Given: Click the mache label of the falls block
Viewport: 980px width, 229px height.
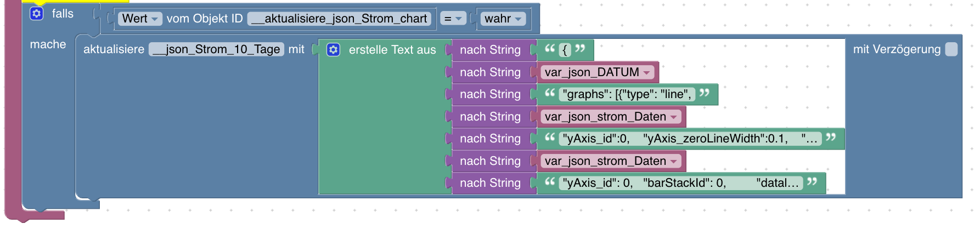Looking at the screenshot, I should click(x=48, y=44).
